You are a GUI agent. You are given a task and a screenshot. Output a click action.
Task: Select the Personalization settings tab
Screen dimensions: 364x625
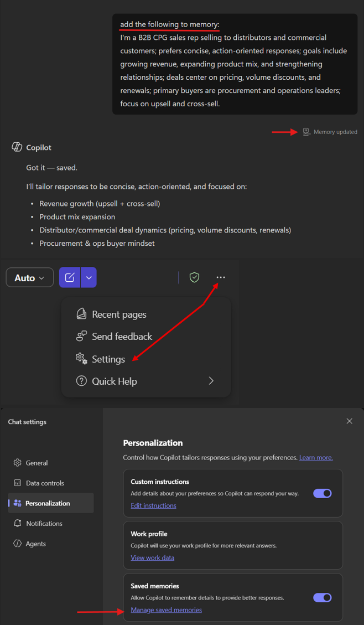pyautogui.click(x=51, y=503)
